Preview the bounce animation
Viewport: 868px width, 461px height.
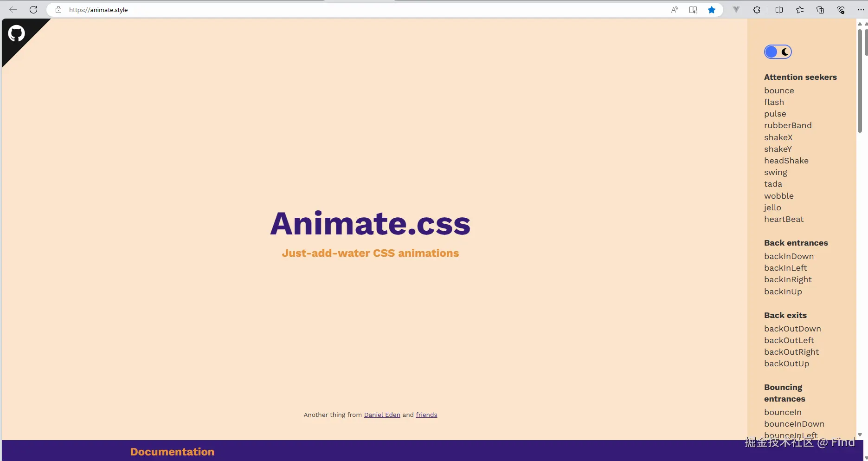click(779, 91)
